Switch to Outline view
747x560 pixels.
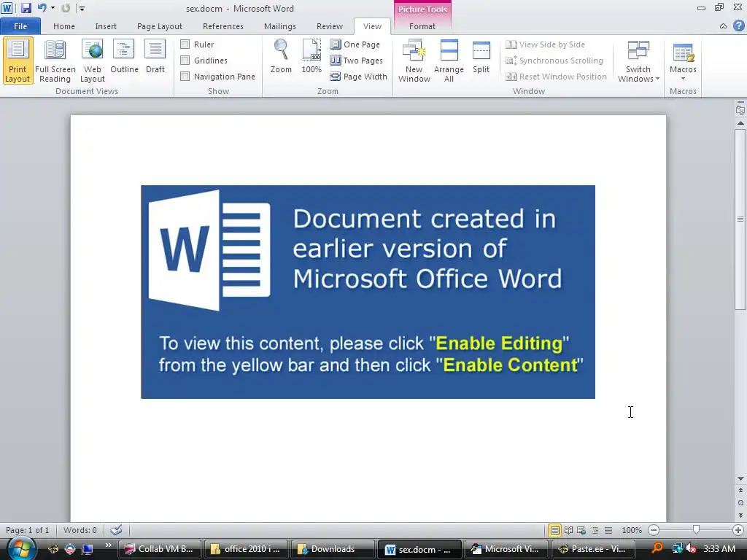pyautogui.click(x=124, y=57)
